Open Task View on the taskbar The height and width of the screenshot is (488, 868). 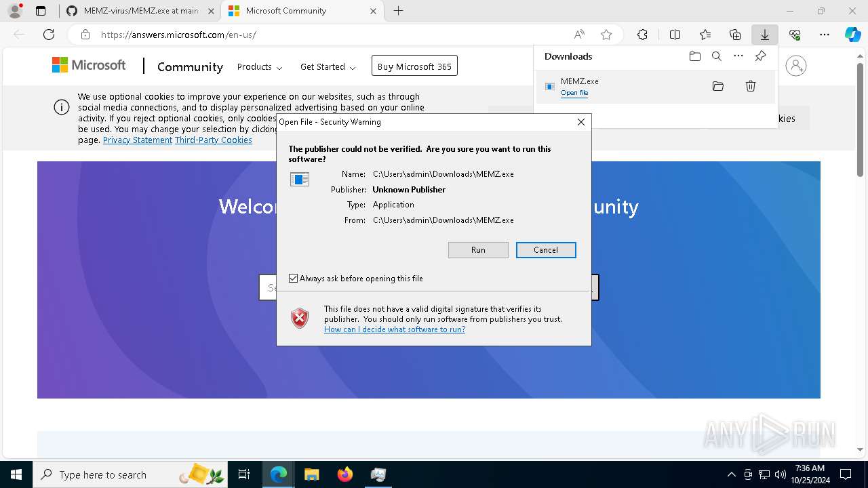[x=244, y=474]
